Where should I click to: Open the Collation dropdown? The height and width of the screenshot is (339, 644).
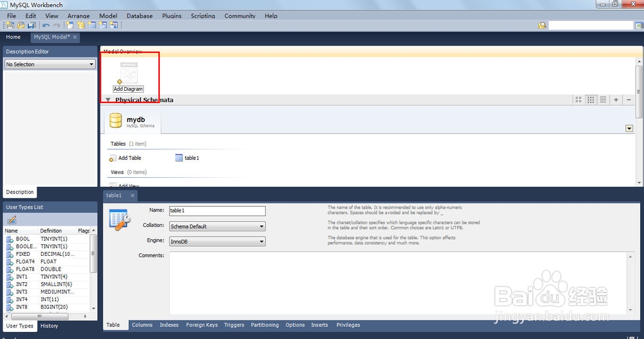[x=217, y=226]
